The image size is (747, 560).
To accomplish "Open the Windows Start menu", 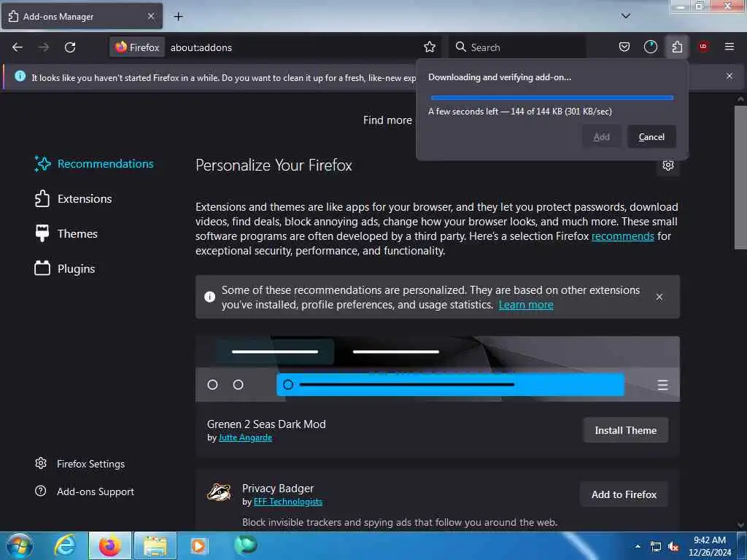I will 19,545.
